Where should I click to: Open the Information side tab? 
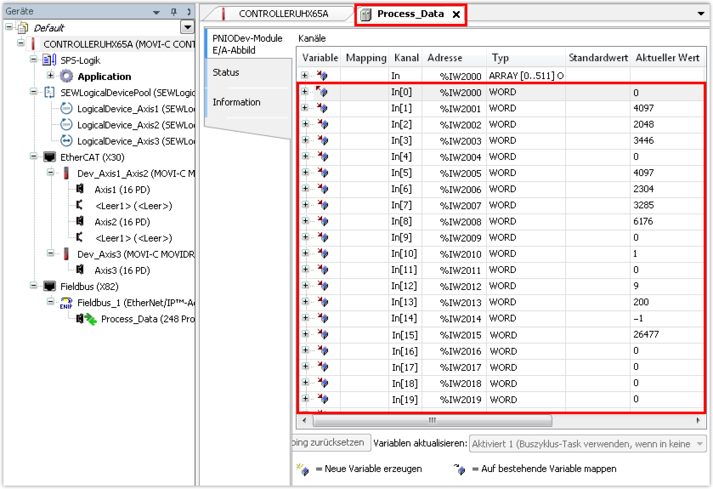point(236,102)
